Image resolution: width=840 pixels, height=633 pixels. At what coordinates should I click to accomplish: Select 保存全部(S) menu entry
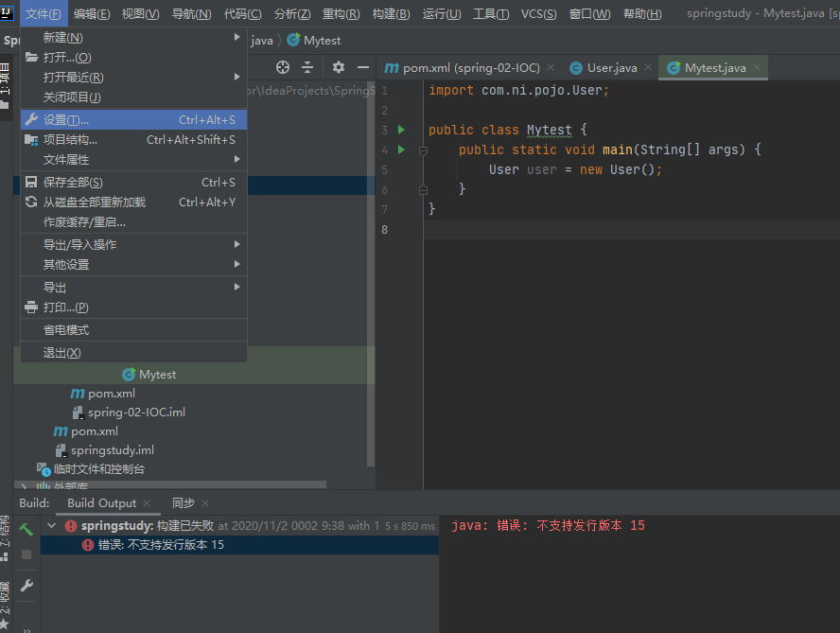point(134,183)
